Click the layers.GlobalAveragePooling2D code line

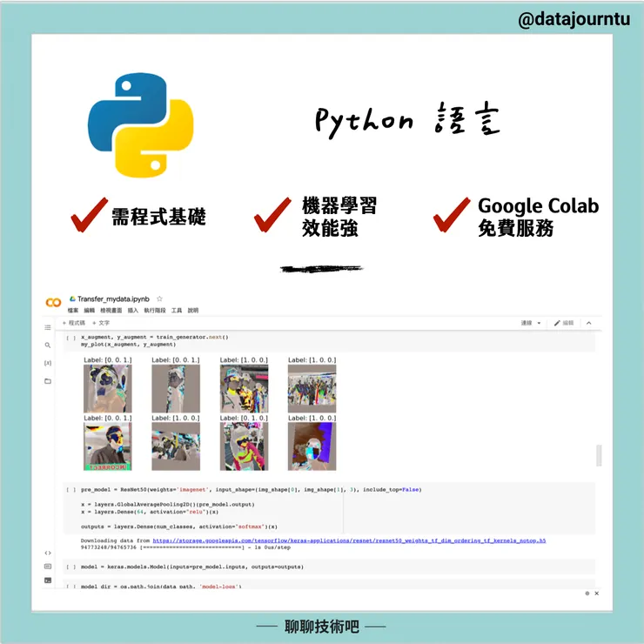pos(168,505)
